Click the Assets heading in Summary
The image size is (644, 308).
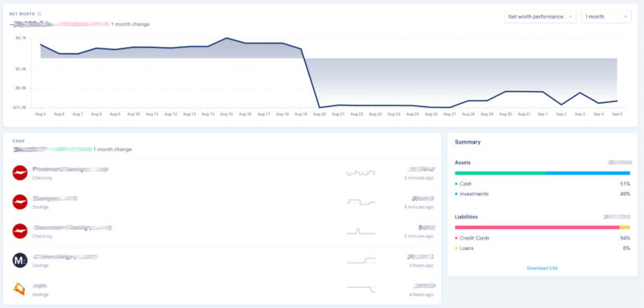[463, 163]
